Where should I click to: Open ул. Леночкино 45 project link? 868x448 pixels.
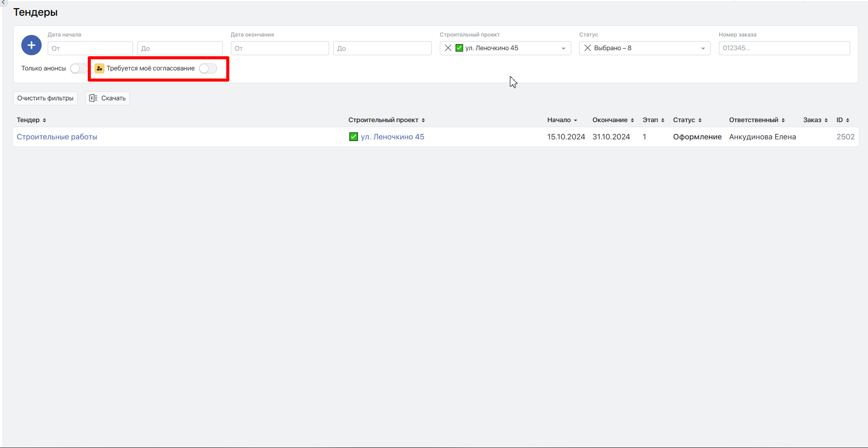point(392,137)
